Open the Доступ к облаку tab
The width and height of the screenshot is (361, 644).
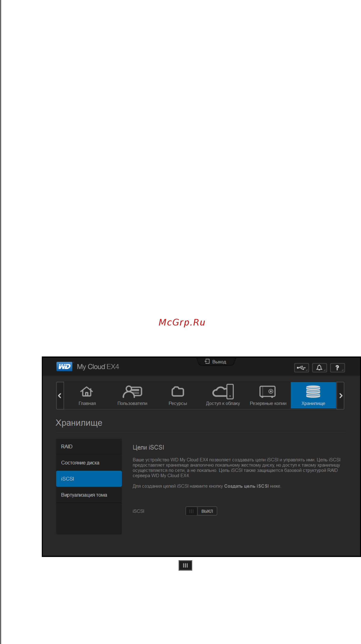tap(223, 395)
